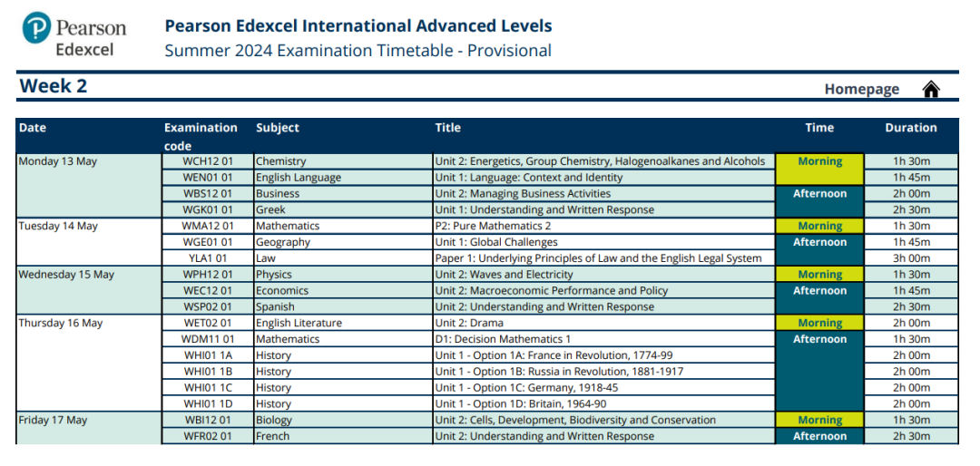
Task: Click exam code WPH12 01
Action: click(207, 274)
